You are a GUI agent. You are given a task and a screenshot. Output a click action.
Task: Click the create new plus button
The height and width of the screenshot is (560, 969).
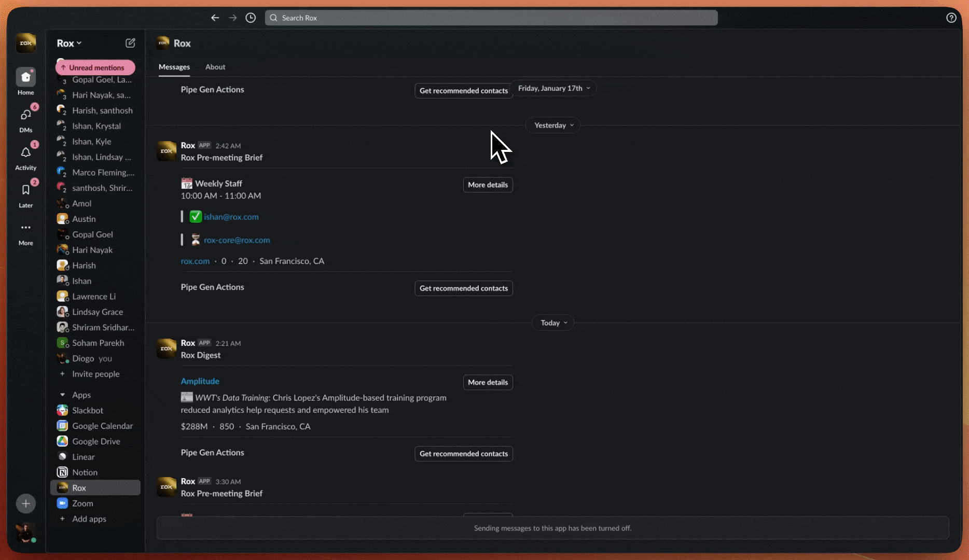click(x=25, y=503)
